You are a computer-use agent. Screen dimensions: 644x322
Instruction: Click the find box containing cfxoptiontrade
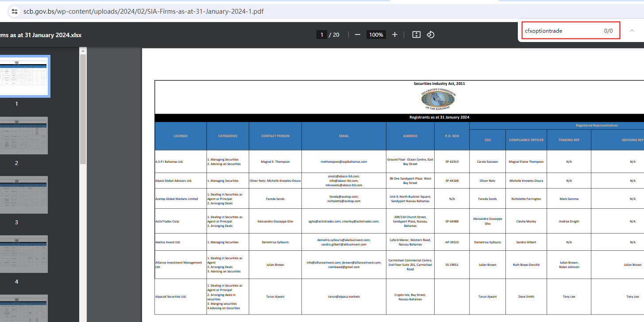point(562,31)
